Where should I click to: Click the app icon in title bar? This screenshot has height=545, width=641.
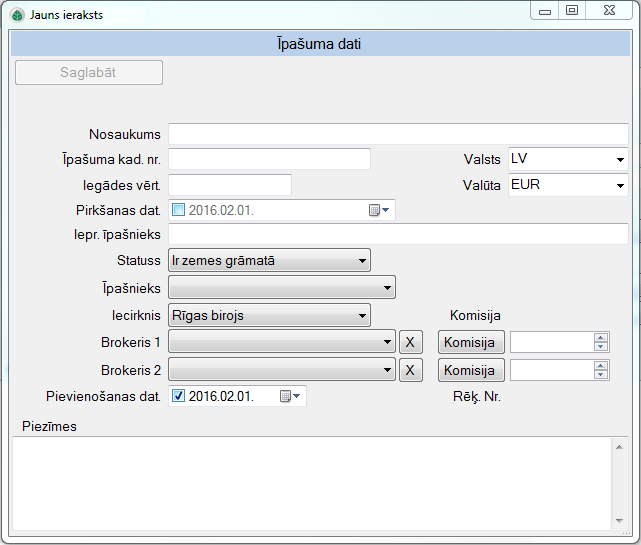point(16,15)
